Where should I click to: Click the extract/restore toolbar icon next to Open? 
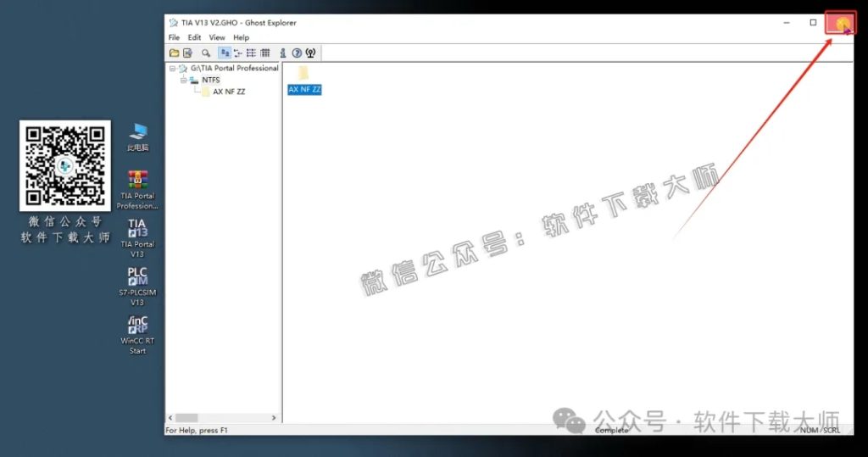point(188,53)
